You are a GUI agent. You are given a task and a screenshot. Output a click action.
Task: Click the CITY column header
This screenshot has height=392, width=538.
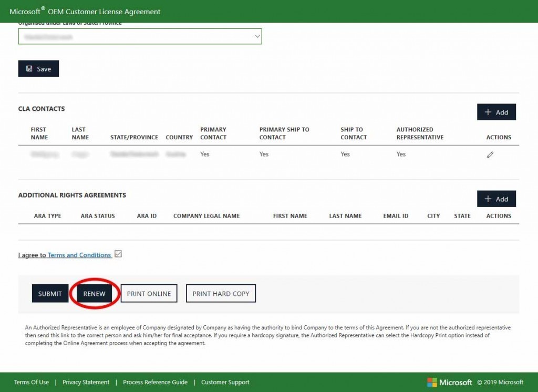[x=433, y=216]
